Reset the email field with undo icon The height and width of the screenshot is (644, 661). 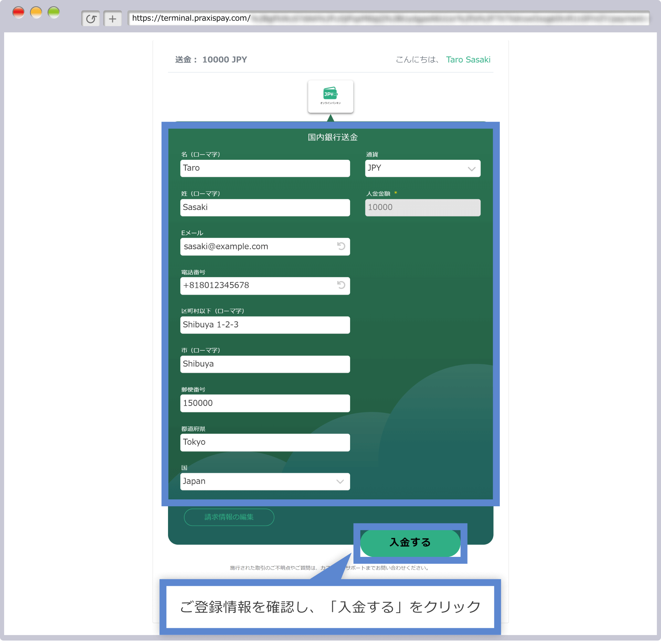pyautogui.click(x=341, y=246)
